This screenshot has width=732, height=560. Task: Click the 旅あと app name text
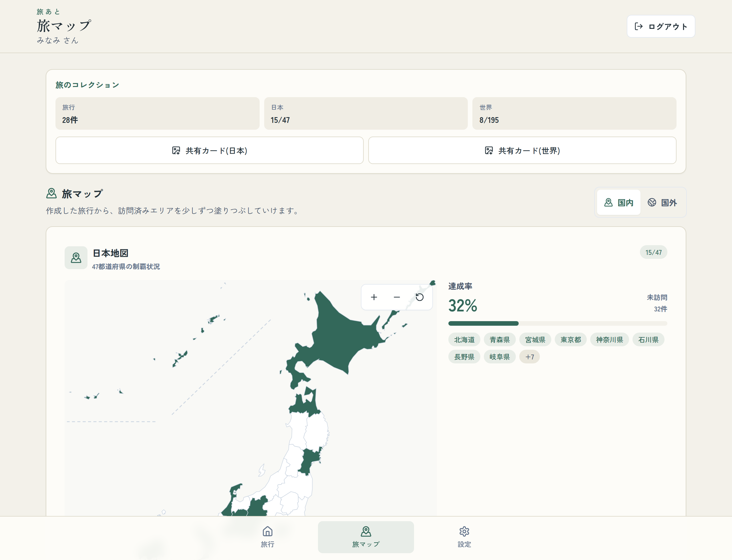coord(48,12)
